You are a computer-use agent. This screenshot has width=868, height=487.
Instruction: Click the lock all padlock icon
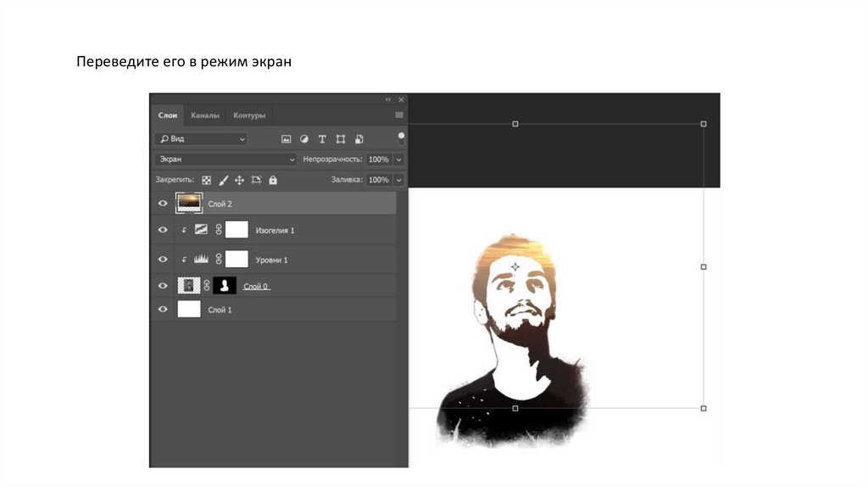point(273,180)
